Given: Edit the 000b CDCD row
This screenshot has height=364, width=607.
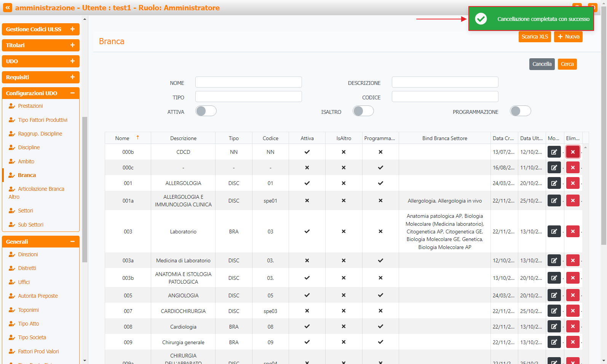Looking at the screenshot, I should tap(554, 152).
